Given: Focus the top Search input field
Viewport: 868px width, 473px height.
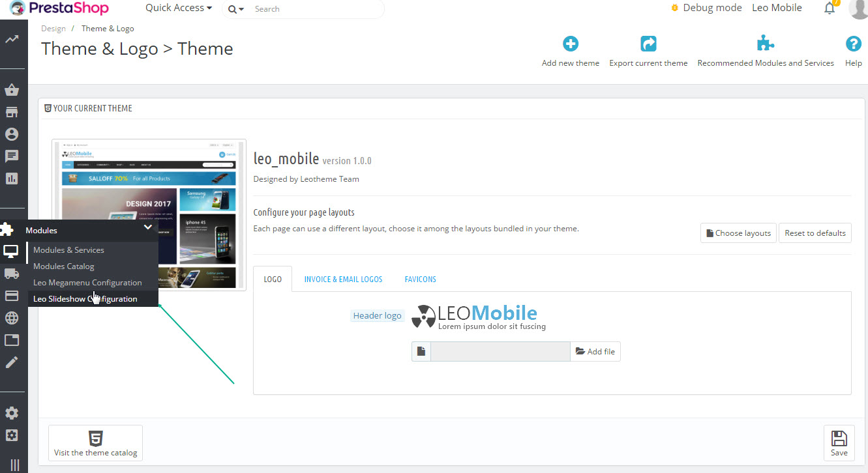Looking at the screenshot, I should coord(316,9).
